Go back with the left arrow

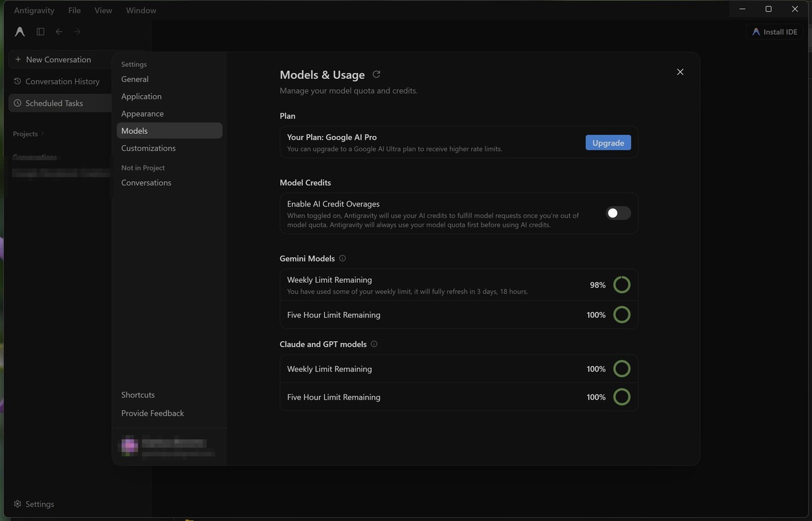(x=59, y=32)
